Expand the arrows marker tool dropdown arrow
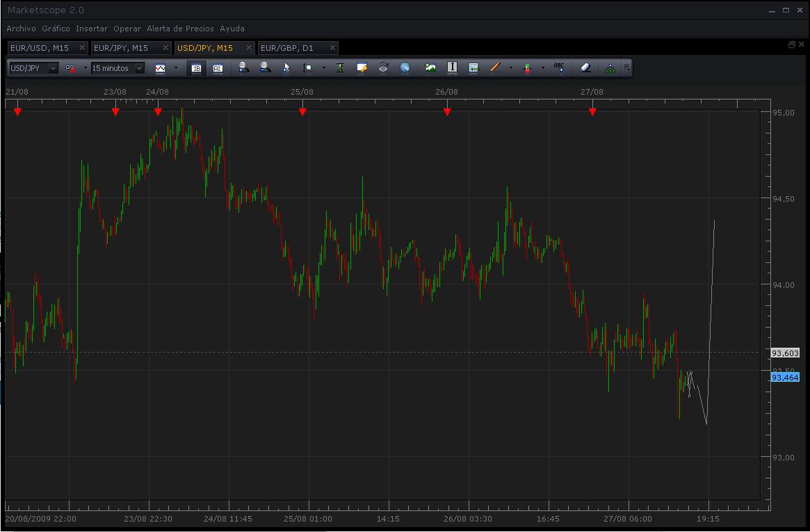Viewport: 810px width, 532px height. coord(543,68)
